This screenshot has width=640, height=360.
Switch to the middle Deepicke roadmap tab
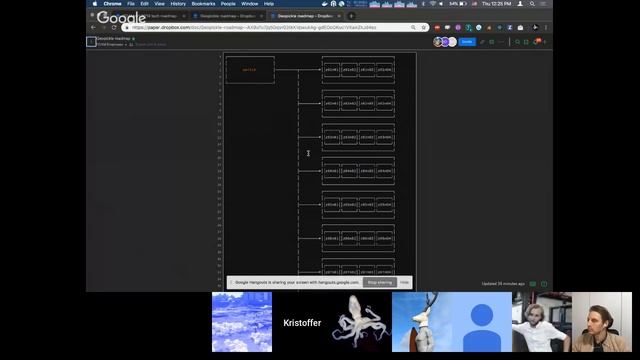[227, 16]
